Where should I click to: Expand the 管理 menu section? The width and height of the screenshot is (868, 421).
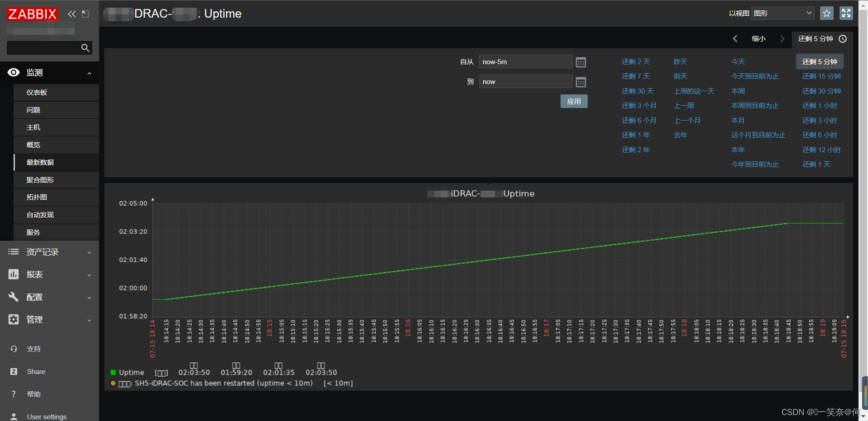click(89, 320)
